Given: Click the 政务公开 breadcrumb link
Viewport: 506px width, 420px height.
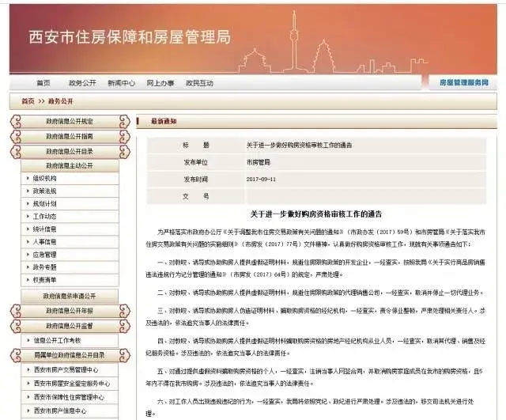Looking at the screenshot, I should coord(61,101).
